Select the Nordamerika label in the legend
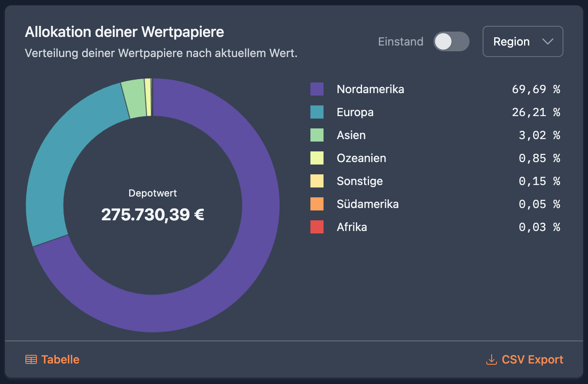Screen dimensions: 588x384 [370, 89]
